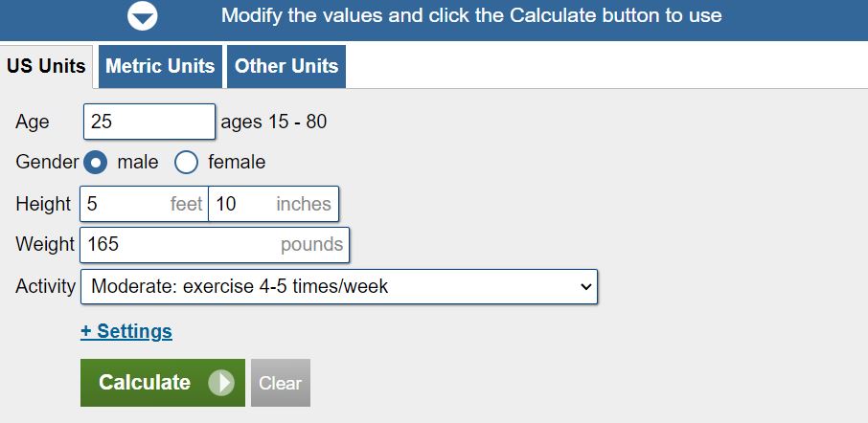Switch to the Metric Units tab

click(160, 66)
